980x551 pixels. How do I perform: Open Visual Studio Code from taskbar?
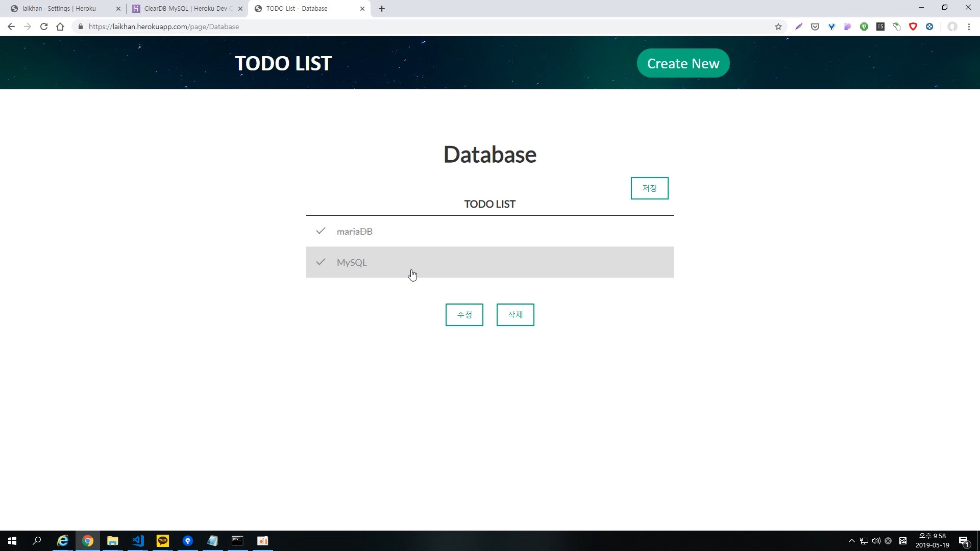click(x=138, y=541)
